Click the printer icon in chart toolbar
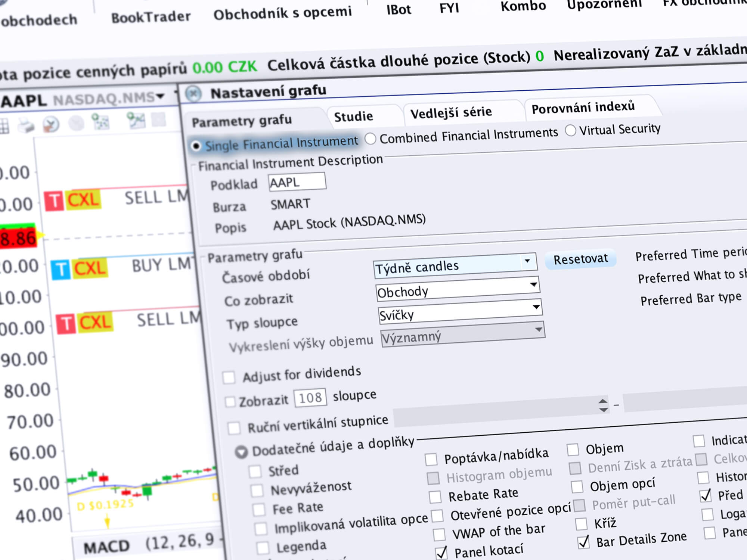The width and height of the screenshot is (747, 560). click(x=25, y=125)
